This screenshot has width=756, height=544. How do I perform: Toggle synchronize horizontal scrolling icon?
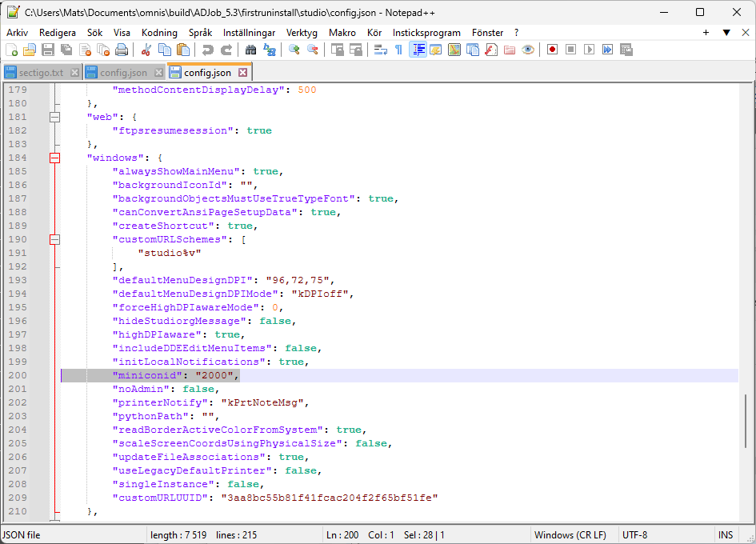click(356, 50)
